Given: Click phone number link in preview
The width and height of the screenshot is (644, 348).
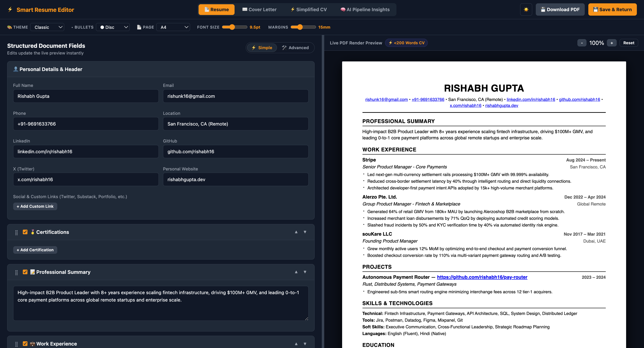Looking at the screenshot, I should pos(428,99).
